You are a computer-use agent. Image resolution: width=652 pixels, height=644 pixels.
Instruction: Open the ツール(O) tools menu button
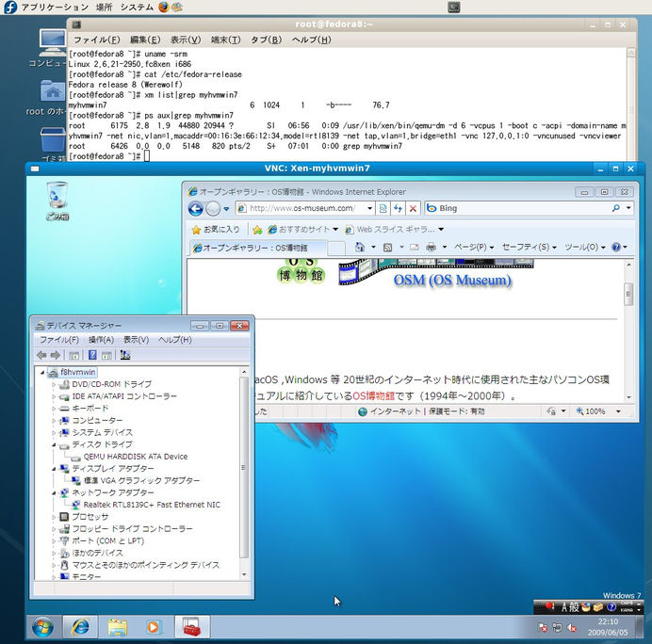pyautogui.click(x=585, y=248)
